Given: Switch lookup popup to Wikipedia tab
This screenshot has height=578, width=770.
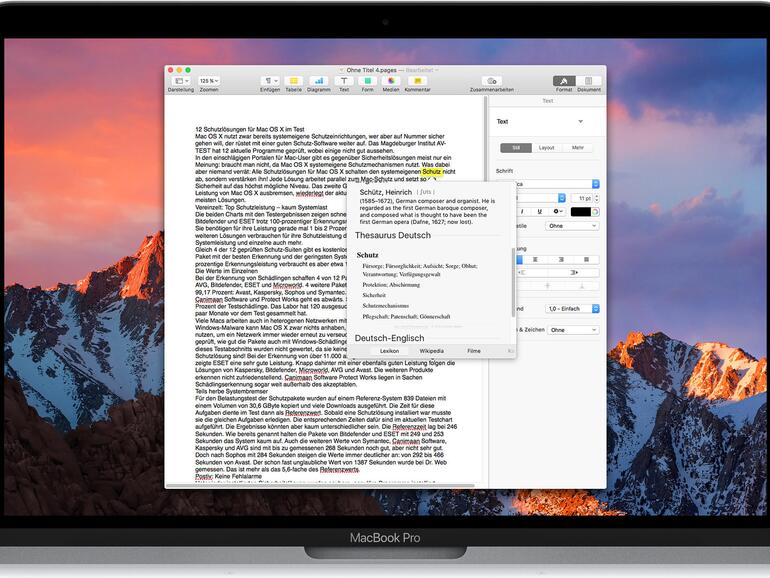Looking at the screenshot, I should (x=432, y=351).
